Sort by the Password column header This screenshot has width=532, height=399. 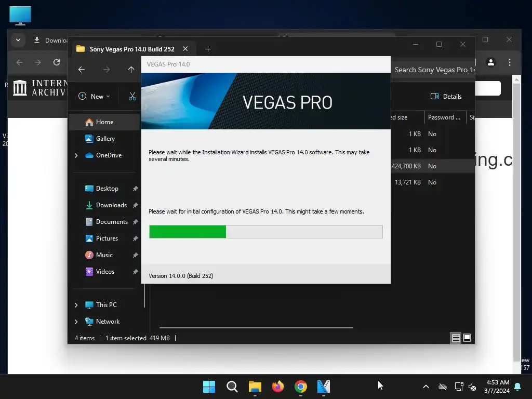444,117
